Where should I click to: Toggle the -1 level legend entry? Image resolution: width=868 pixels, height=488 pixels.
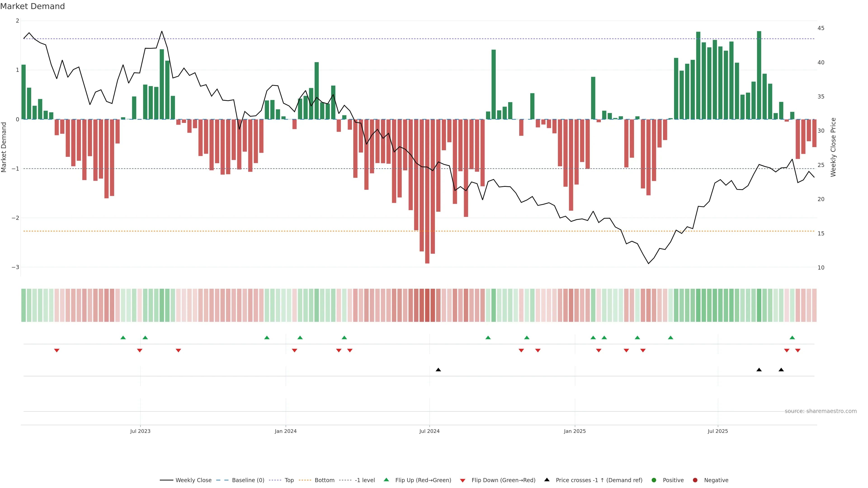[x=365, y=480]
